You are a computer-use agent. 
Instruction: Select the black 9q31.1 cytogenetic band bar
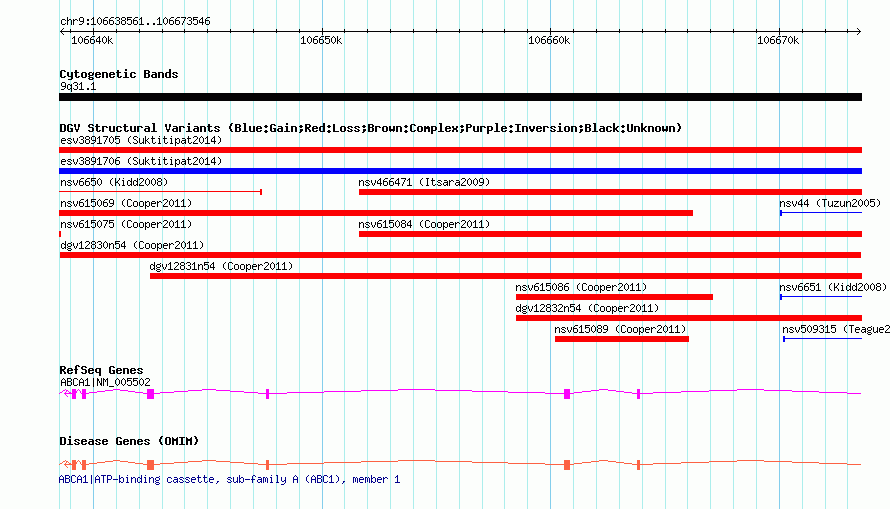click(460, 97)
